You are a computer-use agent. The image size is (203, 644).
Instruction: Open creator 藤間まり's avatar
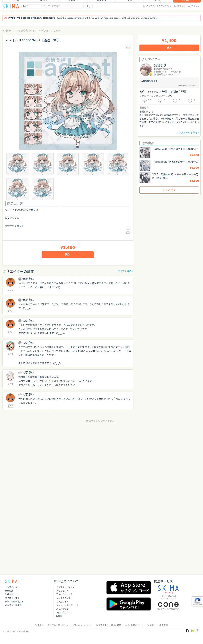pyautogui.click(x=146, y=69)
